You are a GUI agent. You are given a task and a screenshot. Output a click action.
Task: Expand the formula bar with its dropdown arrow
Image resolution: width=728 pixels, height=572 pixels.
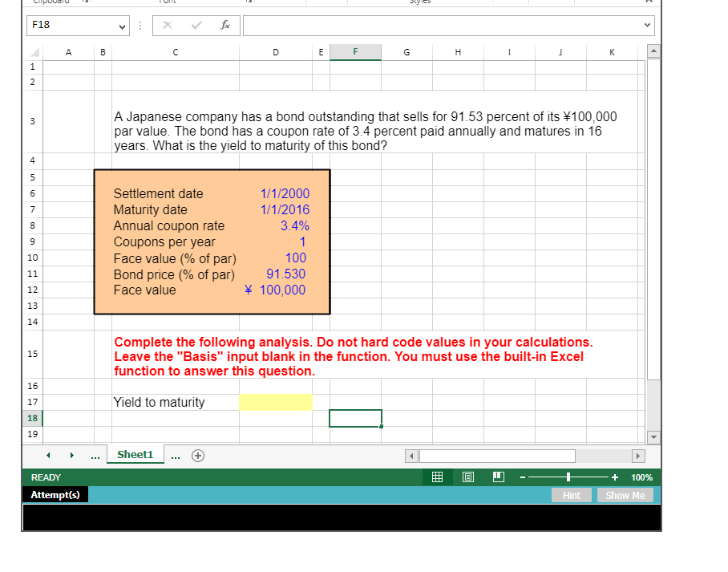point(645,26)
